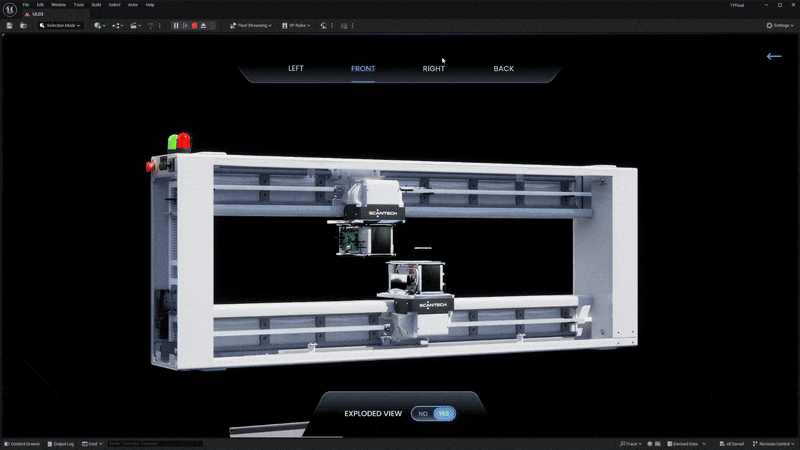Click the console command input field
Image resolution: width=800 pixels, height=450 pixels.
(150, 443)
